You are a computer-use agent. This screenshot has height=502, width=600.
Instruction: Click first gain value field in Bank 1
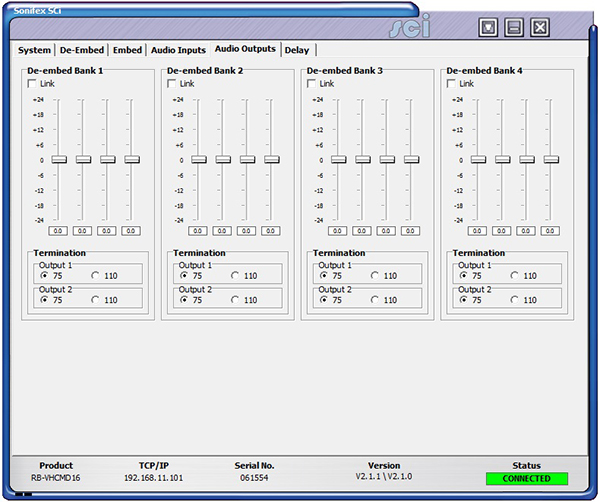58,231
